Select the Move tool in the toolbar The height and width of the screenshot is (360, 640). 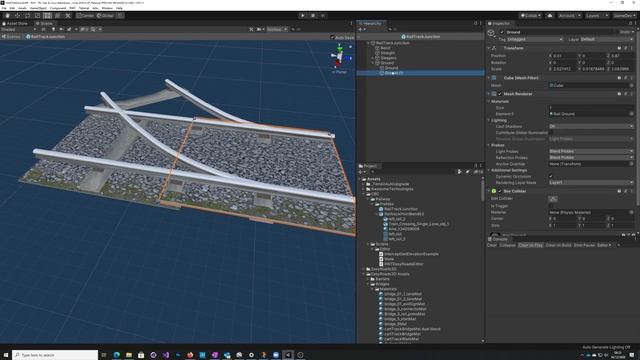pyautogui.click(x=18, y=16)
